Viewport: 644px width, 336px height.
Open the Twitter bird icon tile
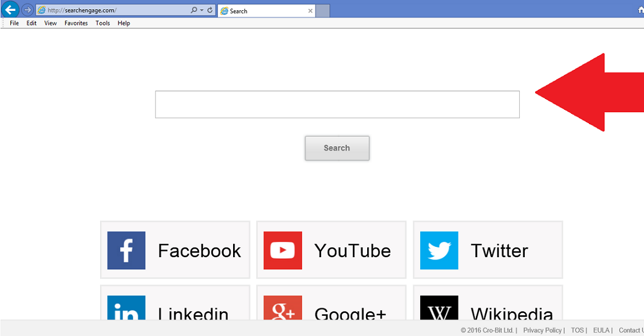coord(439,250)
